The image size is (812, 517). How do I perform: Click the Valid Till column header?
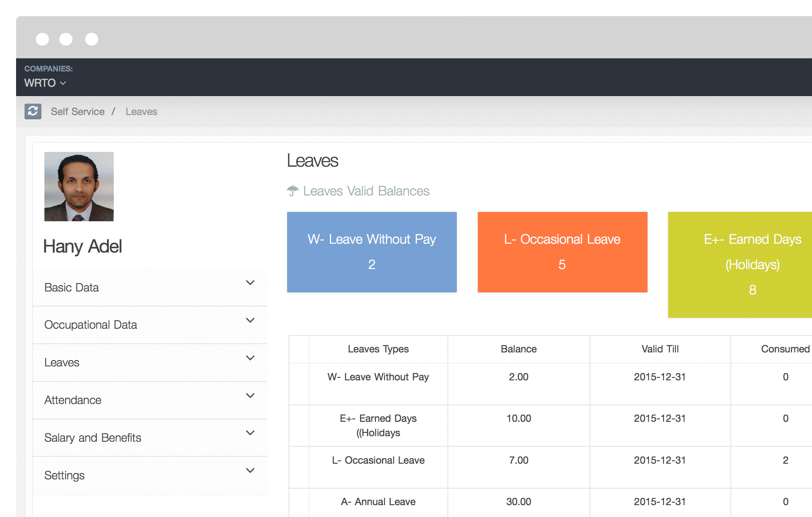click(660, 349)
